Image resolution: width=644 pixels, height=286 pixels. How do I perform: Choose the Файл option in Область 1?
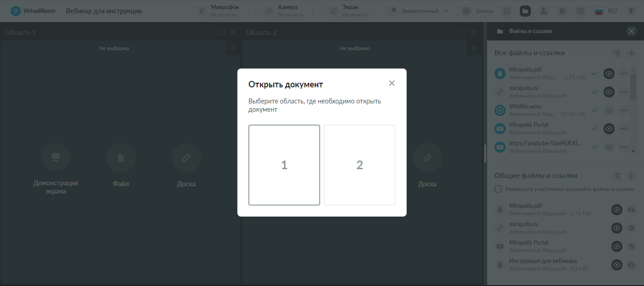[x=121, y=166]
